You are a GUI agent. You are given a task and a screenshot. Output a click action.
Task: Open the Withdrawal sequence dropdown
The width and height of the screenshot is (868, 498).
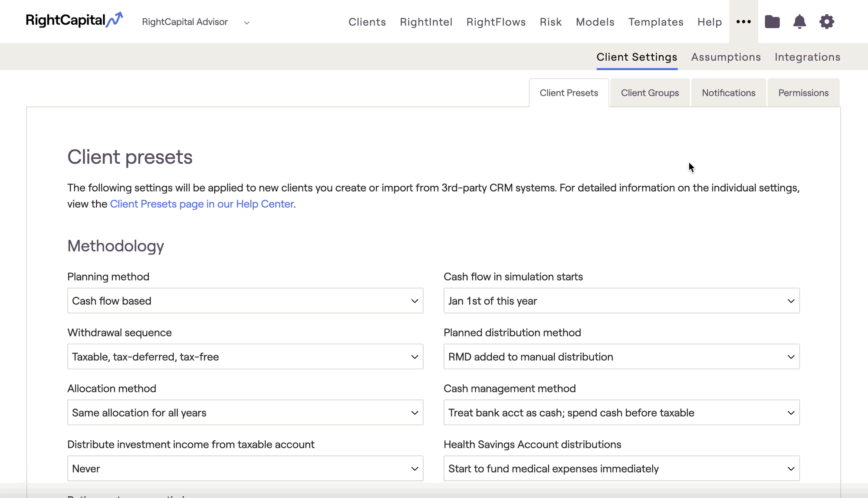coord(245,356)
